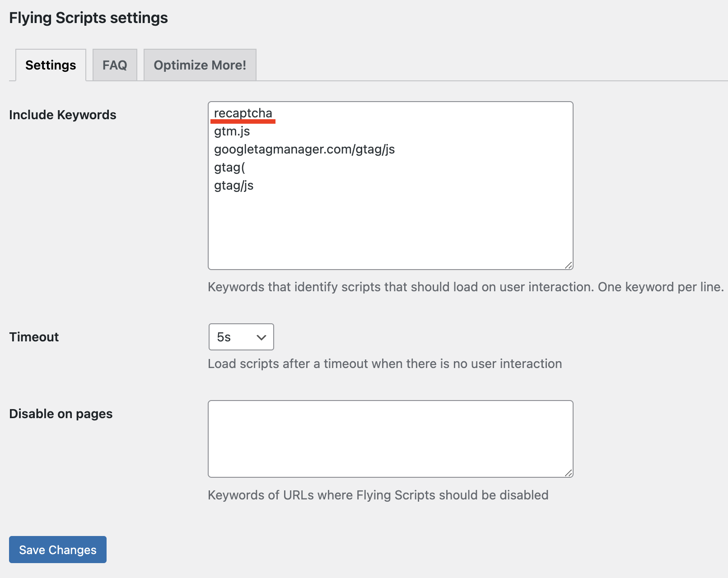
Task: Click the underlined recaptcha keyword
Action: tap(243, 114)
